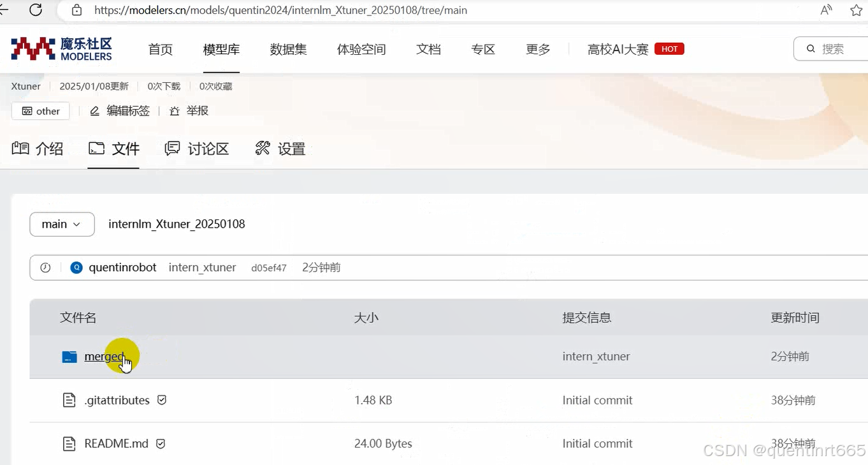The image size is (868, 465).
Task: Click the merged folder icon
Action: pyautogui.click(x=69, y=357)
